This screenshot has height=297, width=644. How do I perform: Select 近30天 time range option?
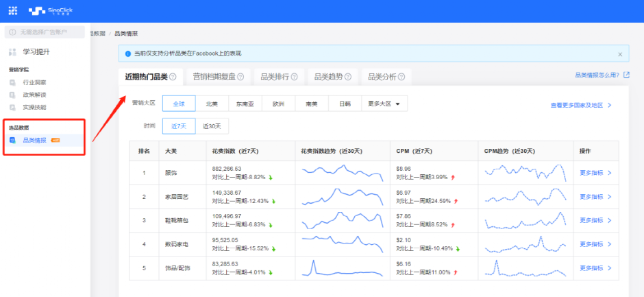coord(212,126)
